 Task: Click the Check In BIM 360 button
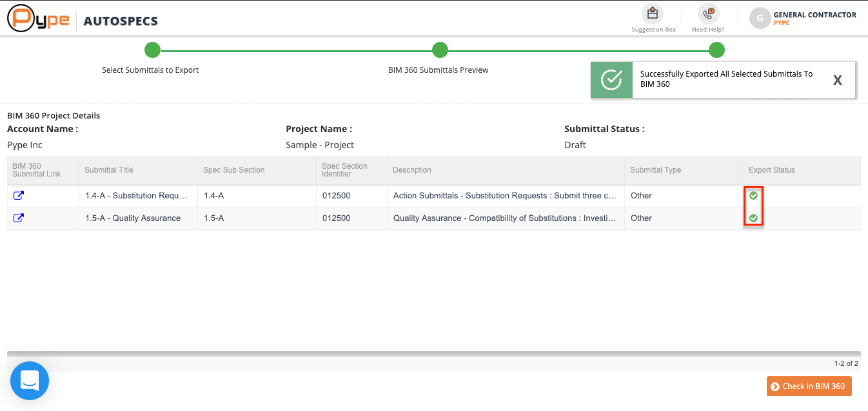click(809, 387)
